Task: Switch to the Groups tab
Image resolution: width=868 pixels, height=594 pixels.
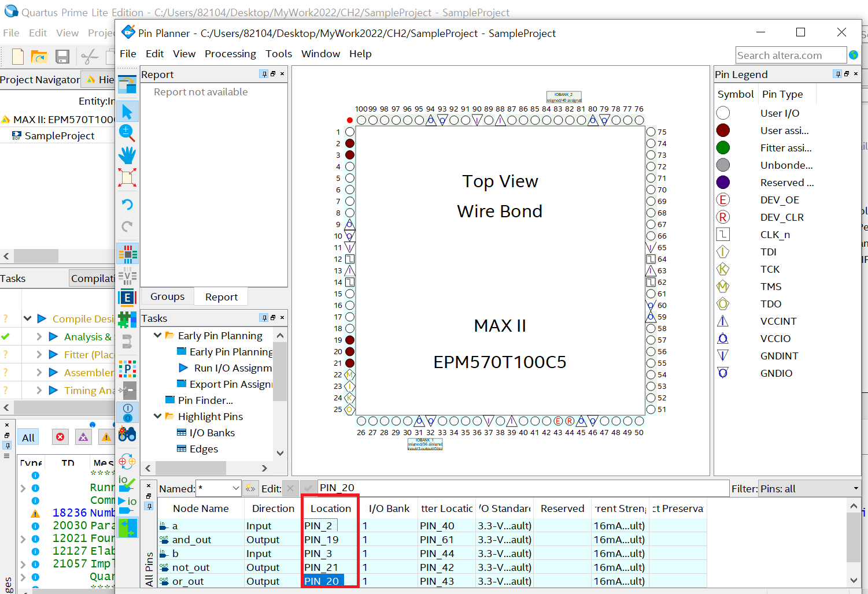Action: 167,296
